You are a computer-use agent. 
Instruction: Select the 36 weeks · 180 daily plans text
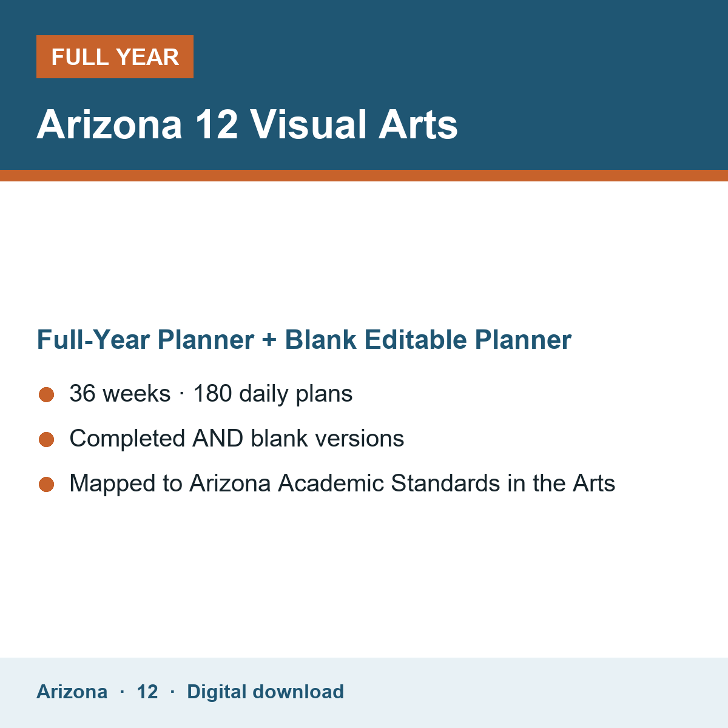(211, 394)
